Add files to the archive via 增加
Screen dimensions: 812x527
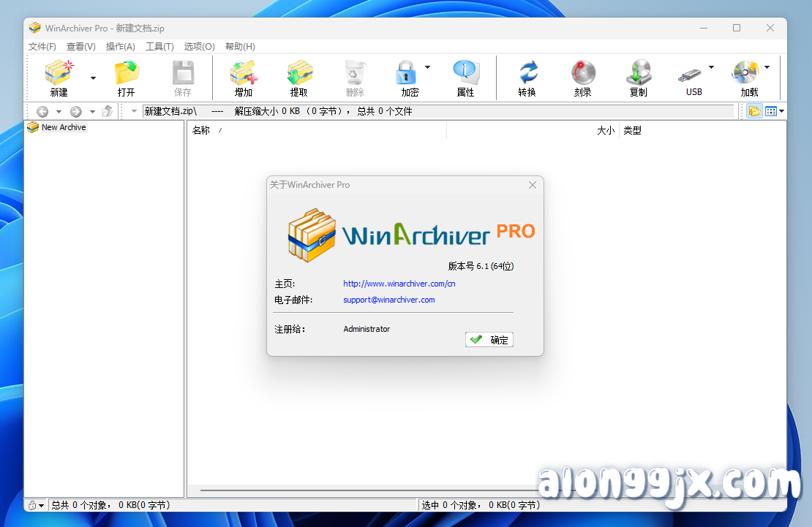point(243,77)
